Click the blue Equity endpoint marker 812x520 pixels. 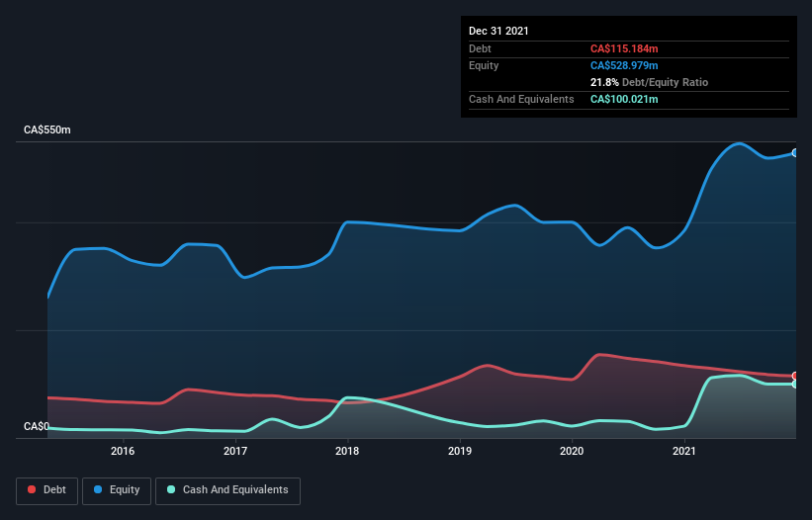pyautogui.click(x=795, y=153)
